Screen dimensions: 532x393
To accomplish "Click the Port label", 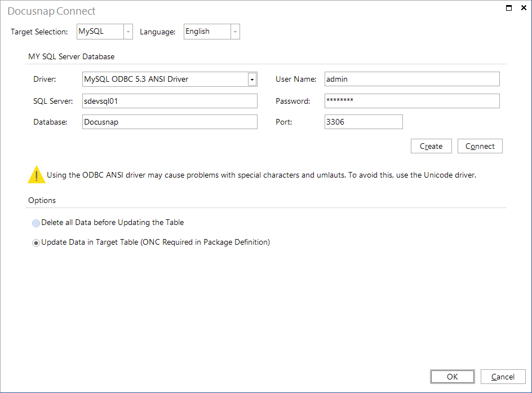I will tap(283, 122).
